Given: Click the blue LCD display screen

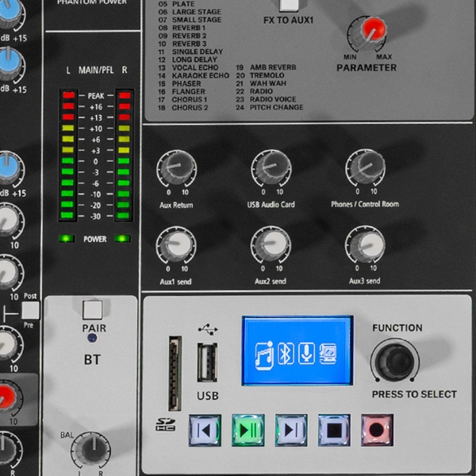Looking at the screenshot, I should tap(297, 351).
